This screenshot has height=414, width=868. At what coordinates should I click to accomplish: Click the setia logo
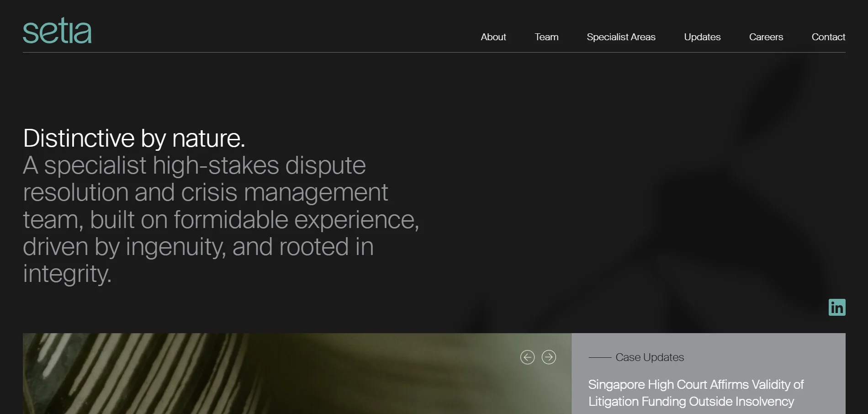click(57, 31)
